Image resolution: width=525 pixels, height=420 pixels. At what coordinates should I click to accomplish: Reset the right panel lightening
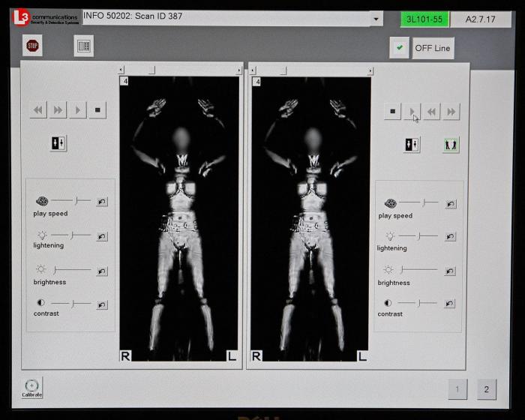(449, 235)
